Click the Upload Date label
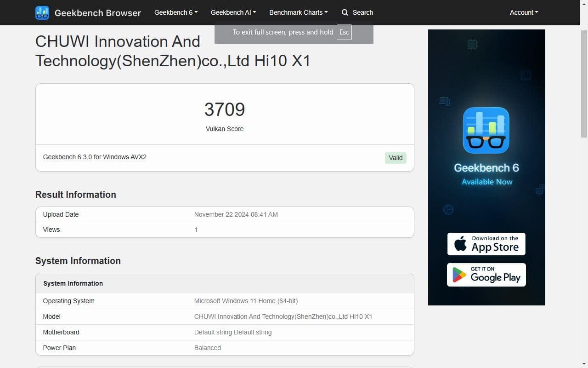Image resolution: width=588 pixels, height=368 pixels. click(61, 214)
